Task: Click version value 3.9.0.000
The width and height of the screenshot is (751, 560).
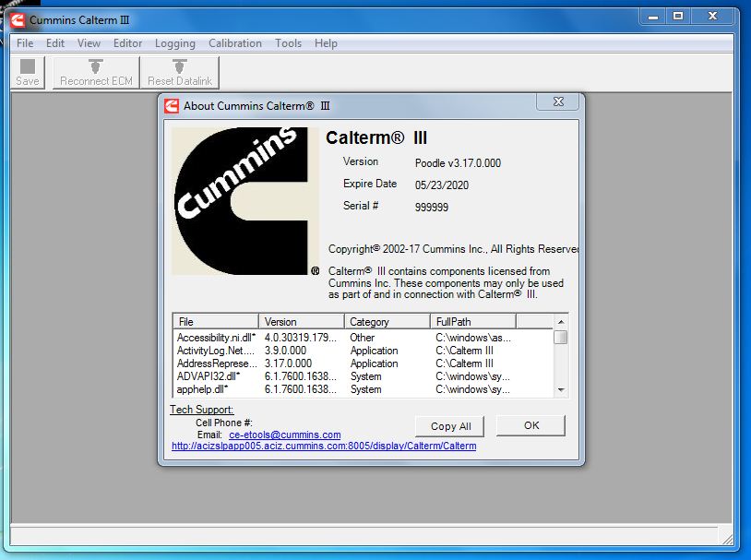Action: 285,351
